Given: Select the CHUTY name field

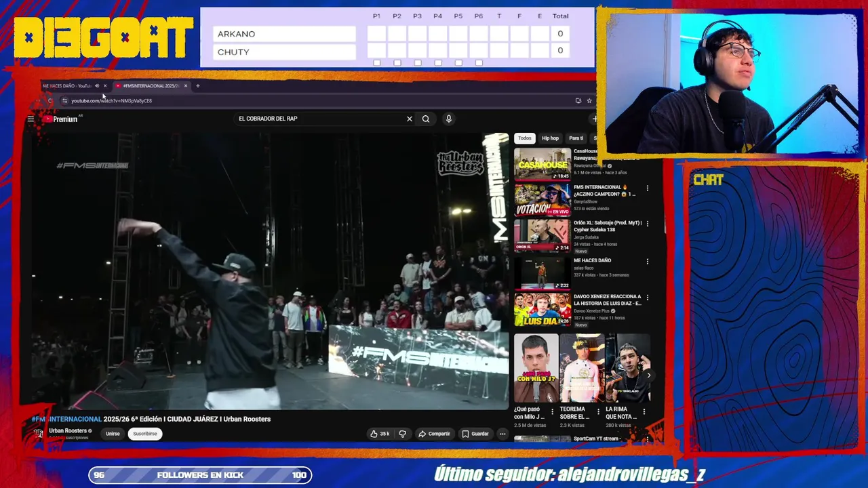Looking at the screenshot, I should tap(284, 52).
